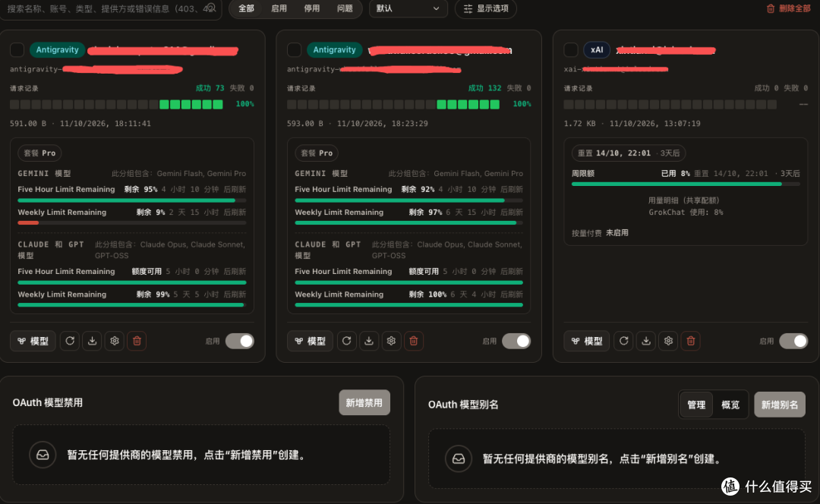This screenshot has height=504, width=820.
Task: Click 新增别名 button
Action: point(780,405)
